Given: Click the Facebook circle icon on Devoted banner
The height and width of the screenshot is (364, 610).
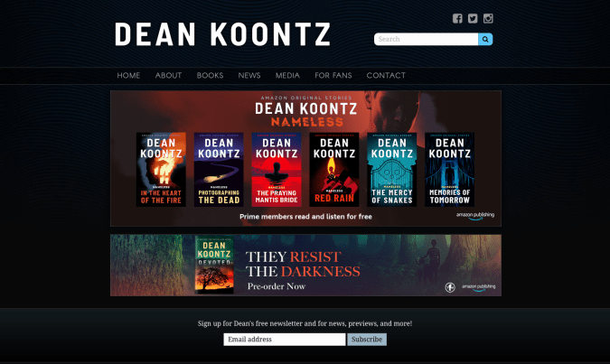Looking at the screenshot, I should [450, 287].
